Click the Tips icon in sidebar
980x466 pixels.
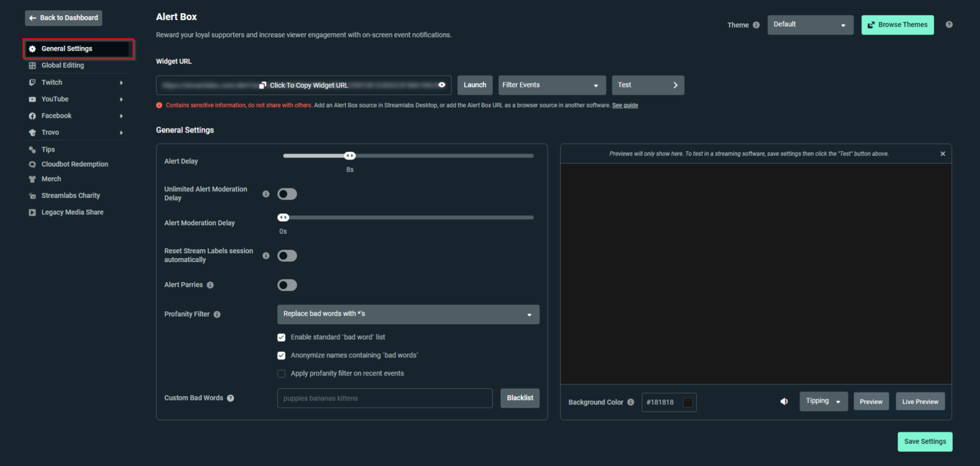(32, 150)
